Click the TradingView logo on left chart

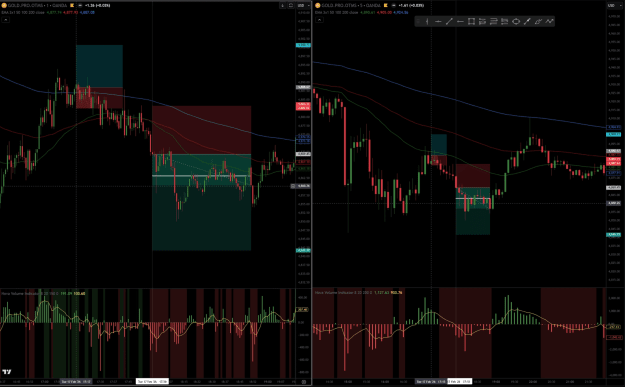(x=7, y=372)
